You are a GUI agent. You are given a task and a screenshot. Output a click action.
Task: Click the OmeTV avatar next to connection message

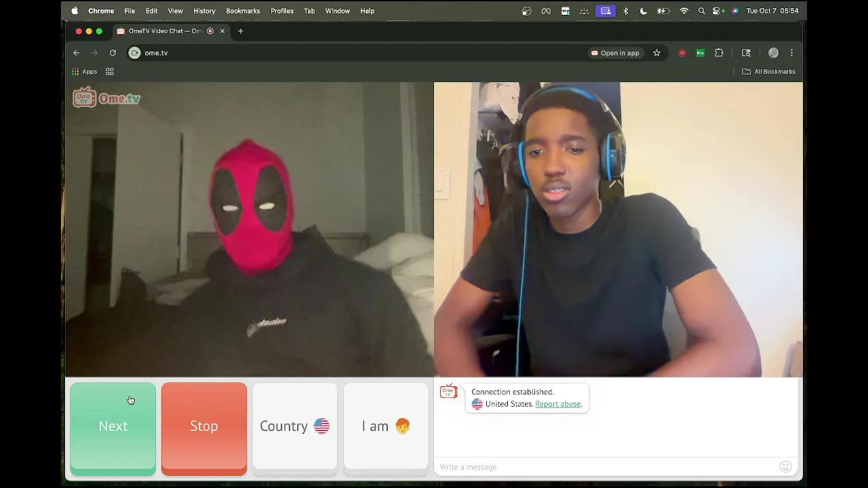click(x=448, y=392)
